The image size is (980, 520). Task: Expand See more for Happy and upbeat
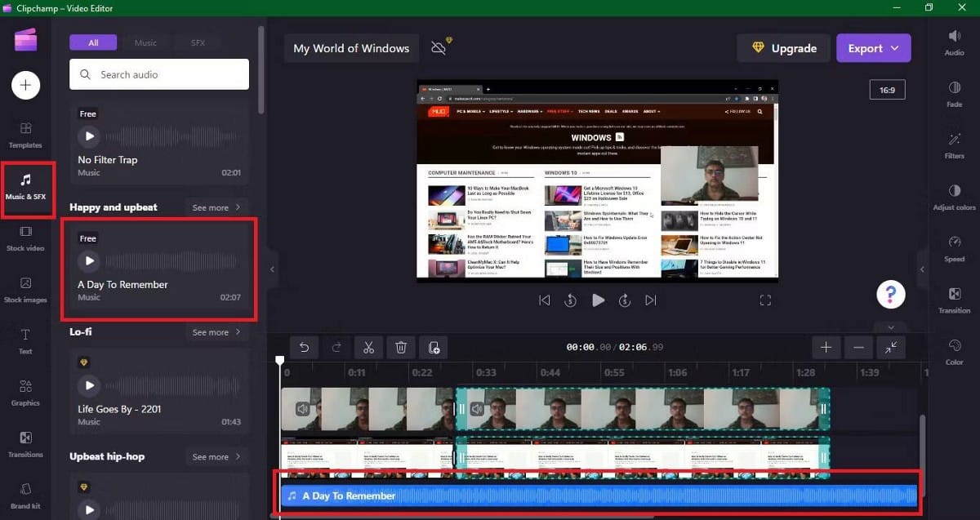point(215,207)
